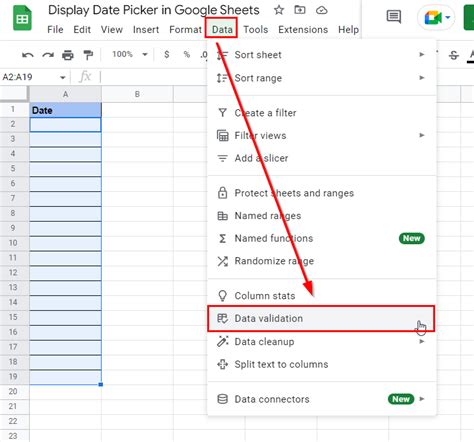Choose Sort range menu entry
474x442 pixels.
point(322,78)
